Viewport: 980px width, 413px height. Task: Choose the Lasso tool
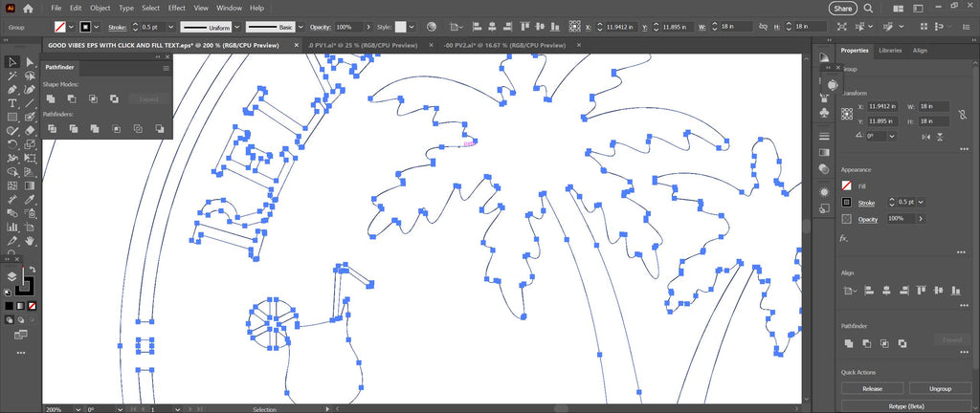point(30,76)
